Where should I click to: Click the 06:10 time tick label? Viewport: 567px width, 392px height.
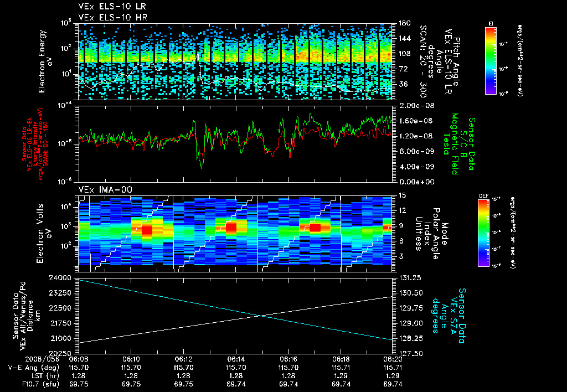131,359
